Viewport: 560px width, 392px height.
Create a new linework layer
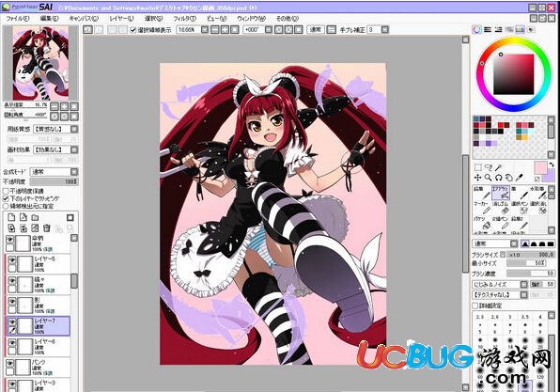pos(23,217)
